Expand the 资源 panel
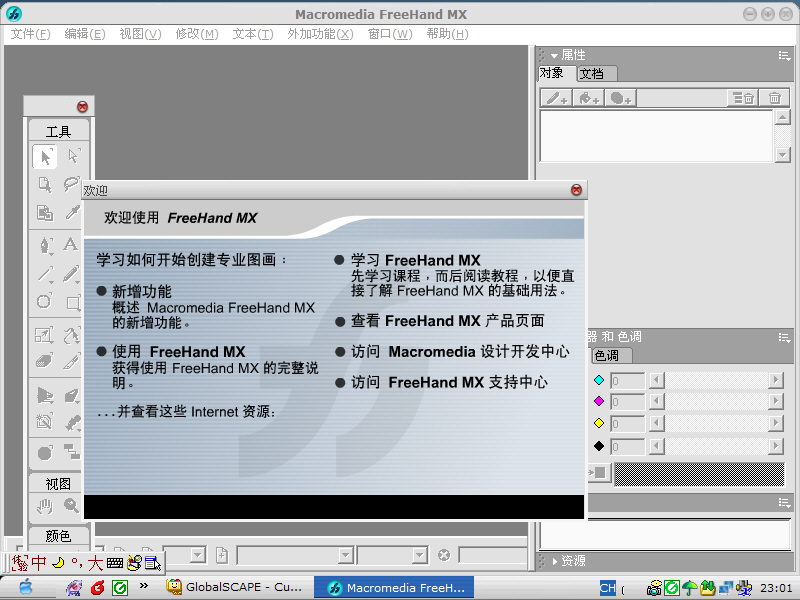The image size is (800, 600). [x=555, y=562]
